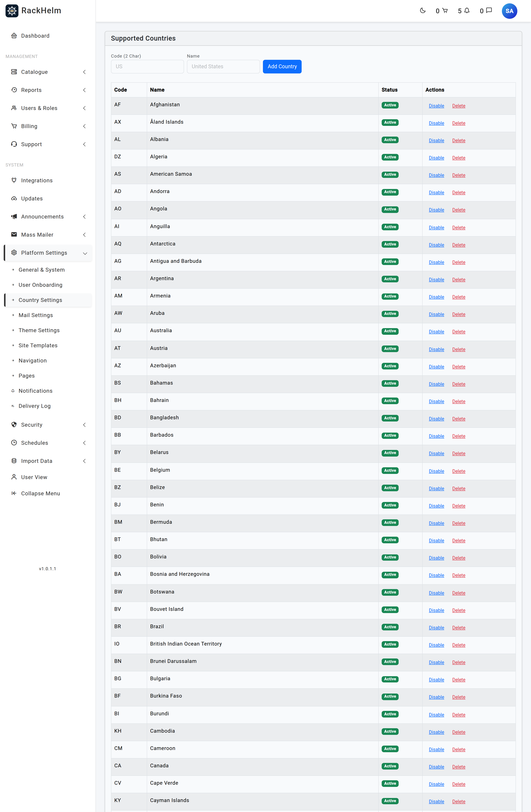This screenshot has height=812, width=531.
Task: Click version v1.0.1.1 text
Action: [47, 568]
